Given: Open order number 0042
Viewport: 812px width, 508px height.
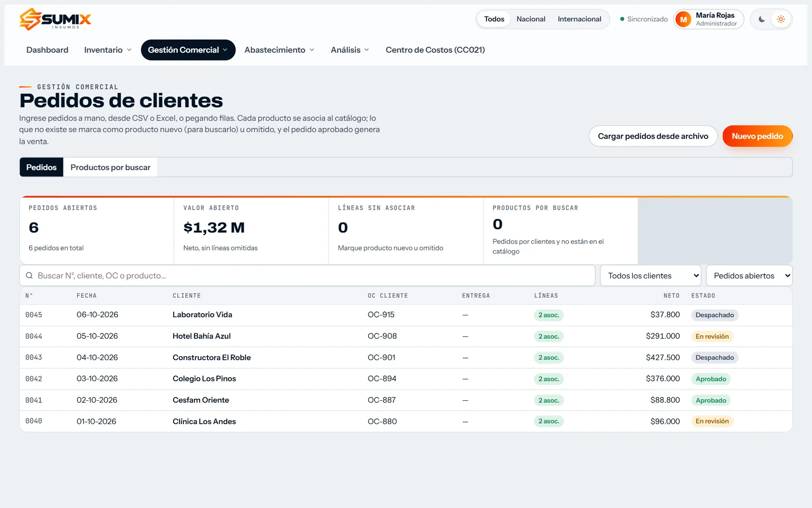Looking at the screenshot, I should tap(33, 379).
